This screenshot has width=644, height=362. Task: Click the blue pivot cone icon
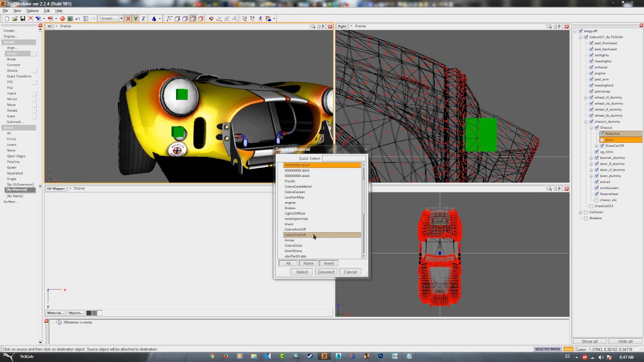coord(154,19)
